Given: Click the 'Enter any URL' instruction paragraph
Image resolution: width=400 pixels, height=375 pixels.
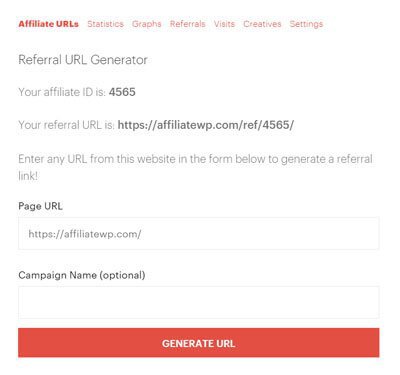Looking at the screenshot, I should tap(195, 167).
